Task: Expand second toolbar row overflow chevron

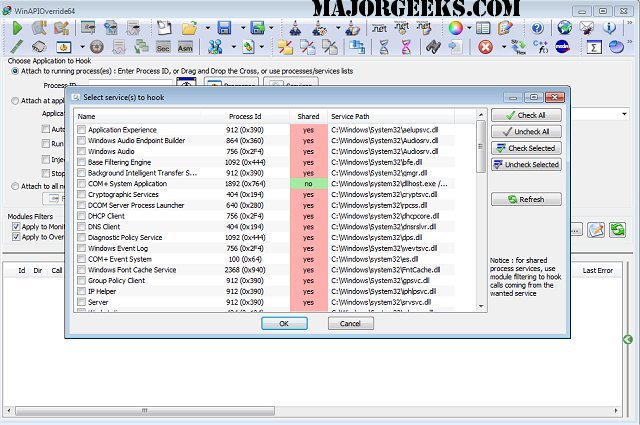Action: click(630, 42)
